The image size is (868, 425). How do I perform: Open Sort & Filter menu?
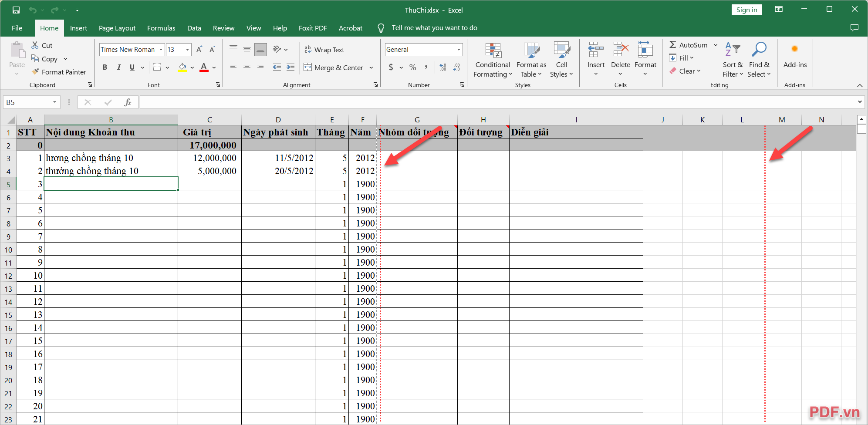[733, 60]
